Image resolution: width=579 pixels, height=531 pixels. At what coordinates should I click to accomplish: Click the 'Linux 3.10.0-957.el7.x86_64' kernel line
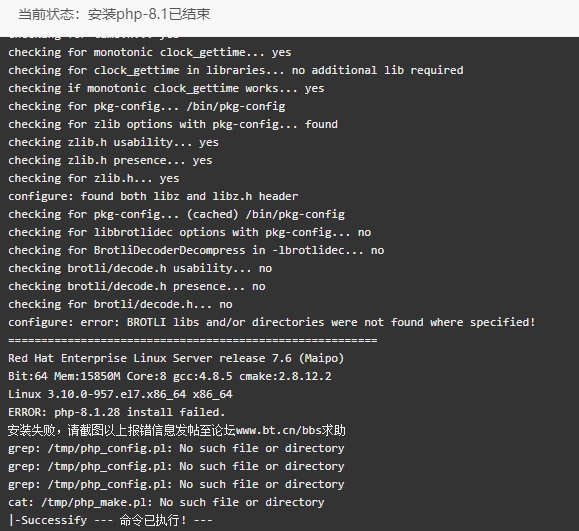[x=120, y=394]
